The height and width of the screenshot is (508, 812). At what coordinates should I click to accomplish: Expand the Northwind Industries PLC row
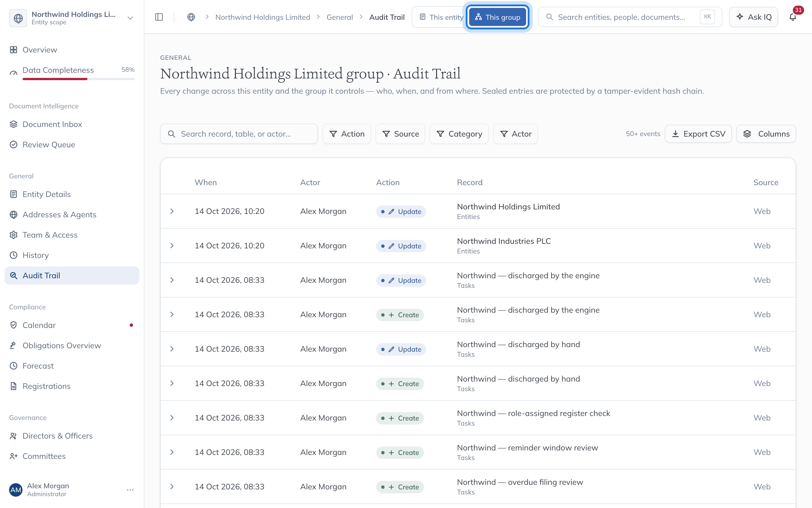[172, 246]
